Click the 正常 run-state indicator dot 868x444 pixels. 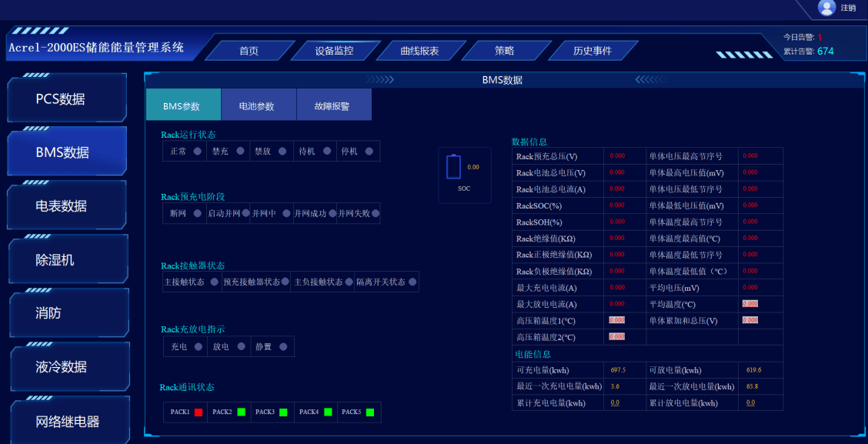[198, 152]
